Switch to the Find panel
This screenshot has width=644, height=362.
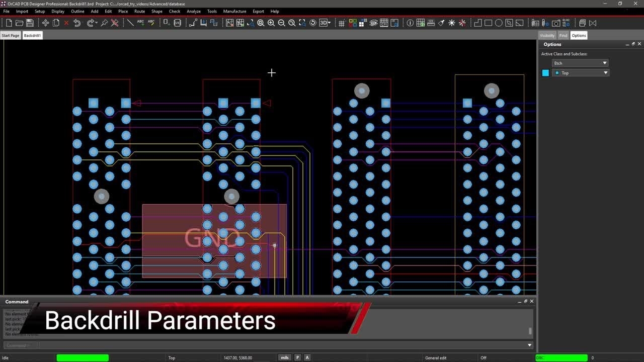563,35
